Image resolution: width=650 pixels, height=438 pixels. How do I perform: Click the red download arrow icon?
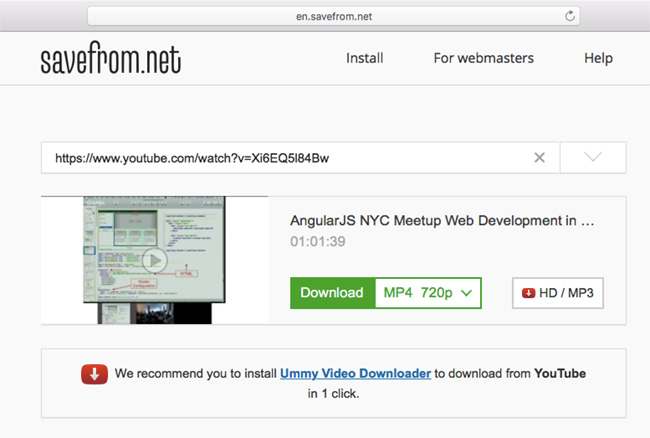pyautogui.click(x=95, y=374)
